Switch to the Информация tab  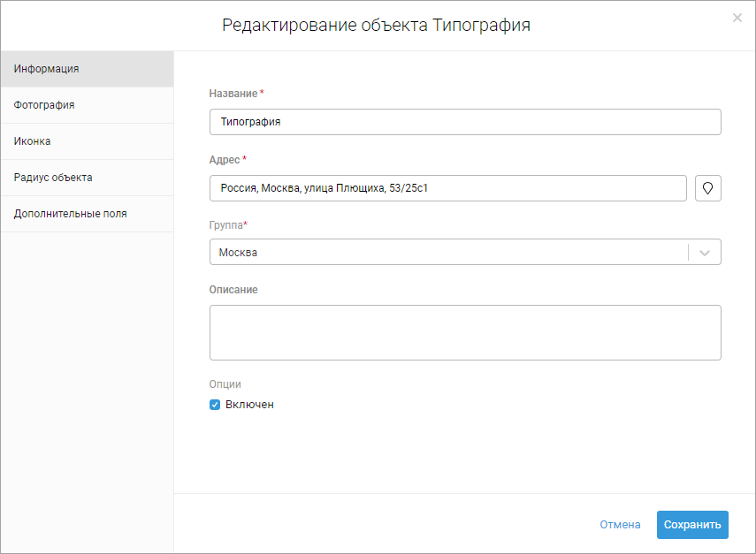[87, 69]
